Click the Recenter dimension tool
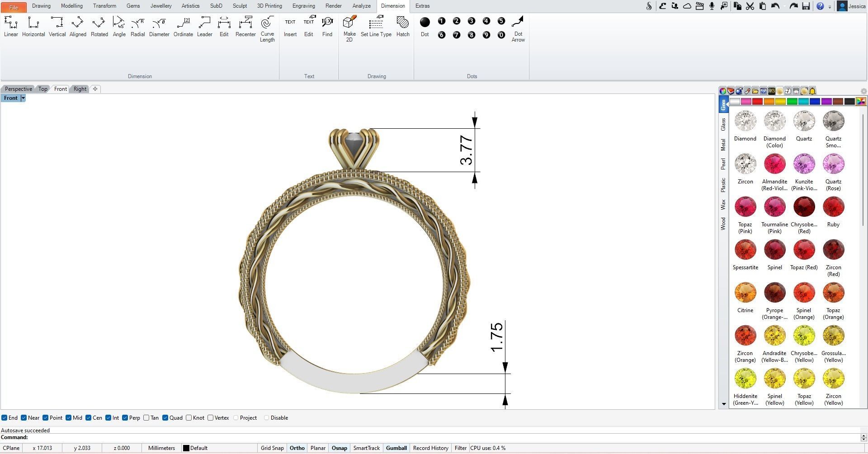This screenshot has width=868, height=454. [x=245, y=26]
